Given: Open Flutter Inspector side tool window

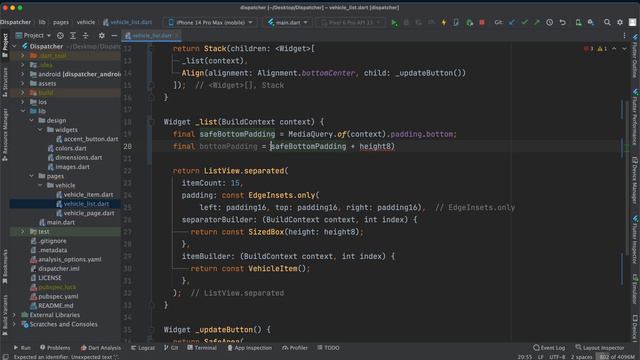Looking at the screenshot, I should coord(635,240).
